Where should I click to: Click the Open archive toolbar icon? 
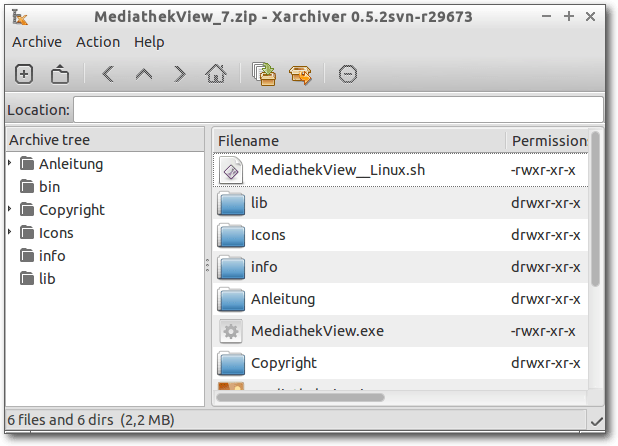tap(60, 74)
